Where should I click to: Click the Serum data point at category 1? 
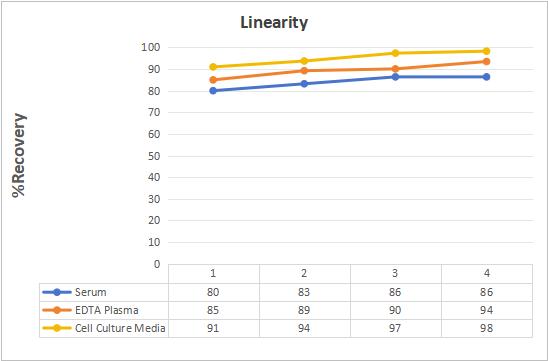(x=213, y=91)
